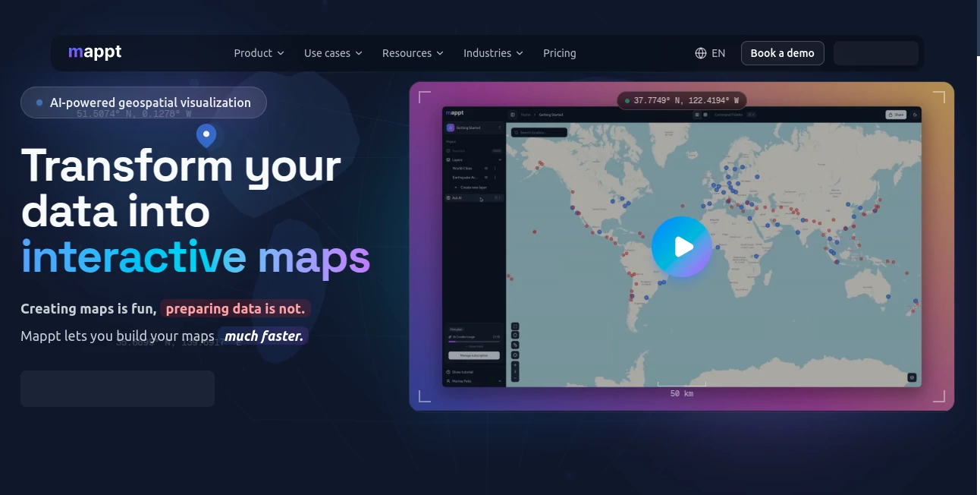Switch to table view icon in preview header
Screen dimensions: 980x495
pos(705,115)
